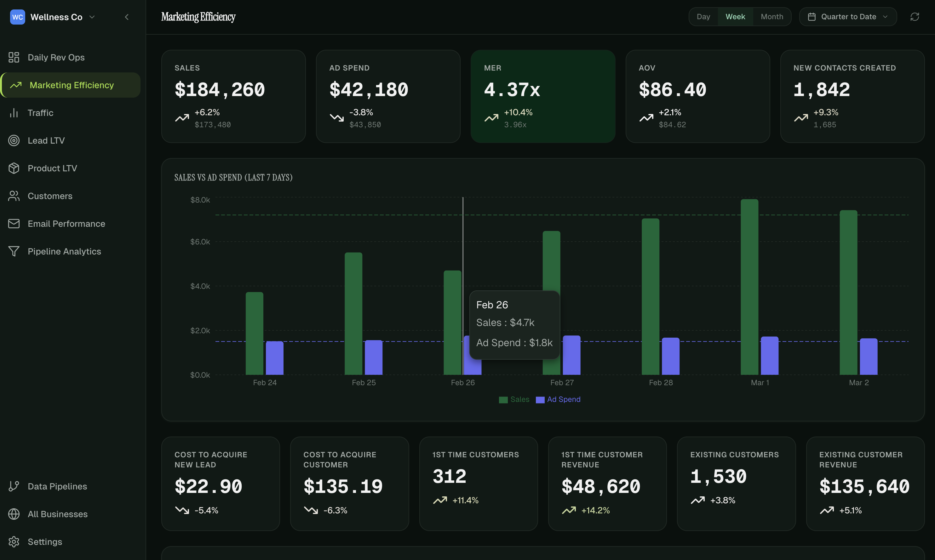Click the chevron beside Quarter to Date

point(885,17)
